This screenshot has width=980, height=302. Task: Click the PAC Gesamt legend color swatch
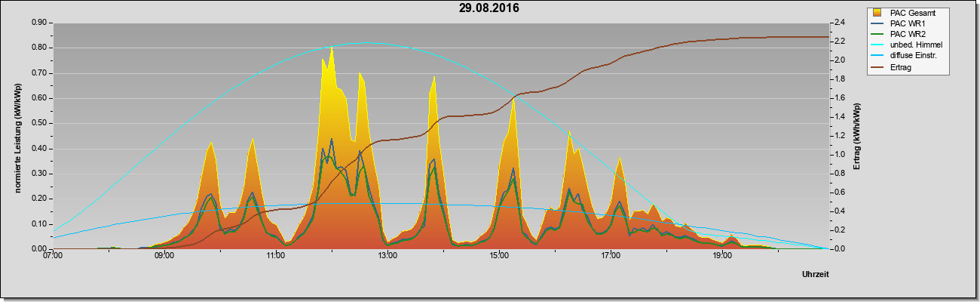877,13
